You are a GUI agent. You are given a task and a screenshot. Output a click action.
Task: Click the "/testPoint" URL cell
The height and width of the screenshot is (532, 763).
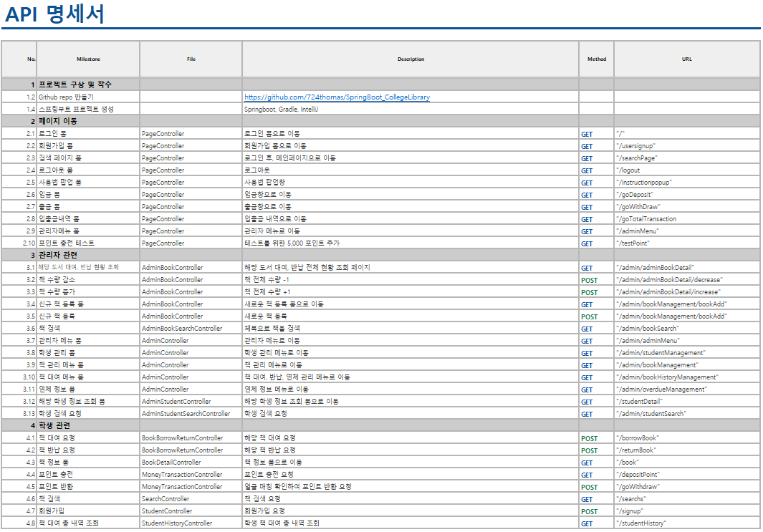pyautogui.click(x=686, y=243)
